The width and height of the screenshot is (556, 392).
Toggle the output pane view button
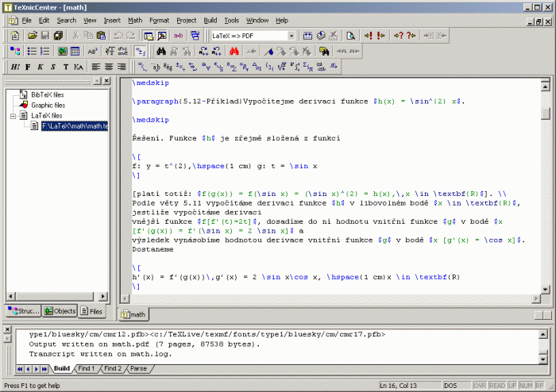[162, 36]
